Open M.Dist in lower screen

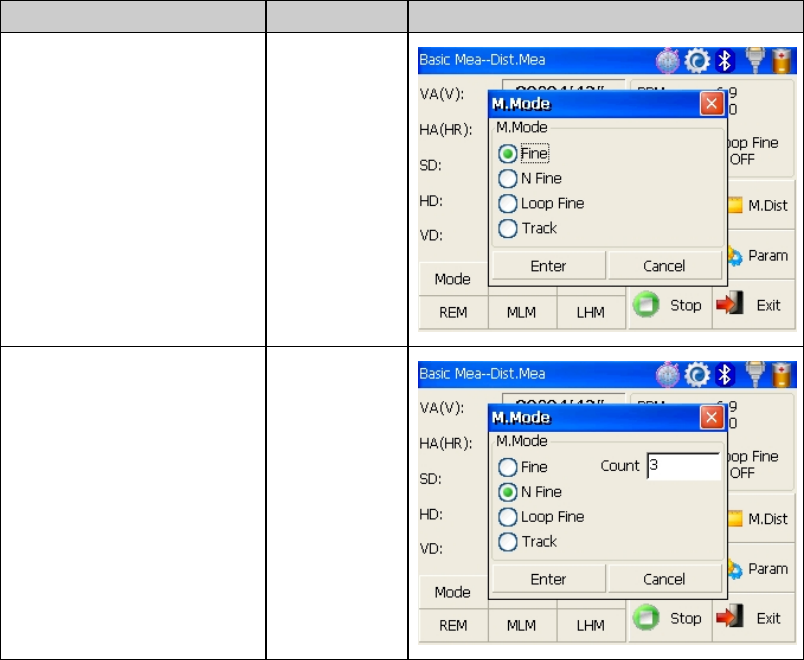pyautogui.click(x=761, y=518)
